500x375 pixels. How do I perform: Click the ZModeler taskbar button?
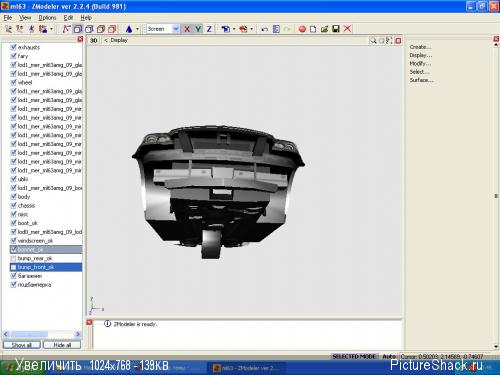coord(247,368)
